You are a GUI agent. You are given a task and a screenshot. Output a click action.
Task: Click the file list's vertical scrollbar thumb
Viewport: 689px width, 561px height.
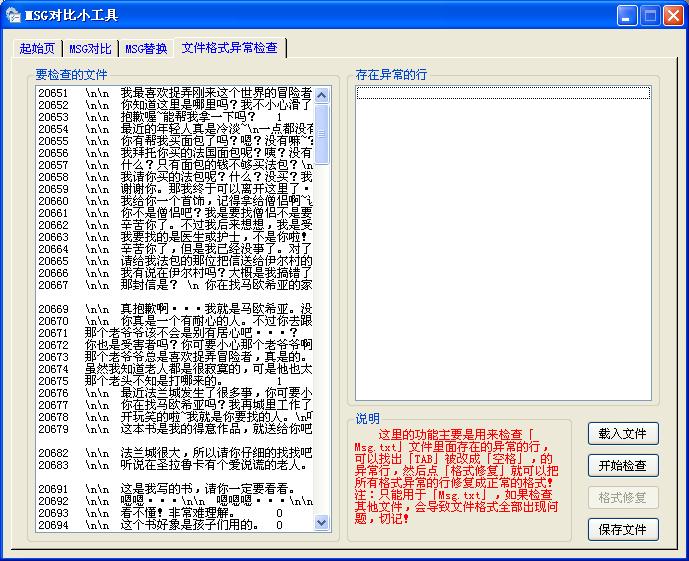click(322, 133)
